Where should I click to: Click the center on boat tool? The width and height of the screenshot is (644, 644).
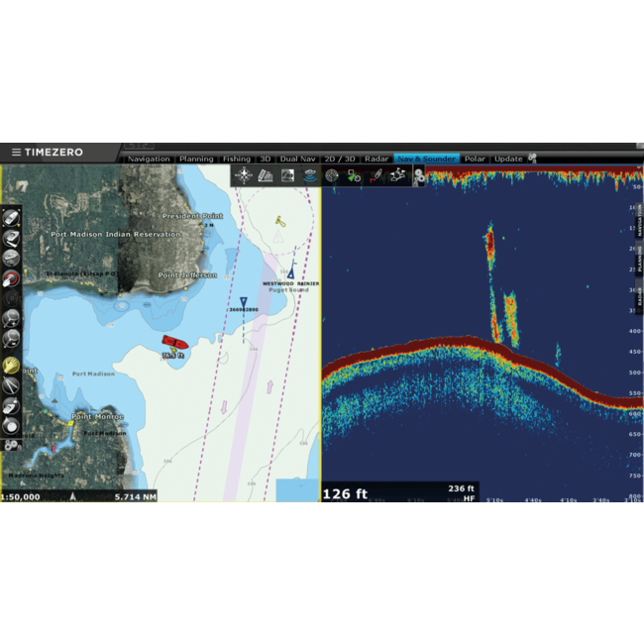[11, 218]
